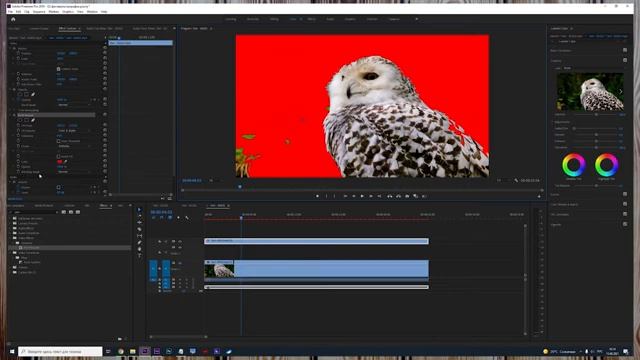640x360 pixels.
Task: Click the eyedropper next to red Color swatch
Action: [65, 162]
